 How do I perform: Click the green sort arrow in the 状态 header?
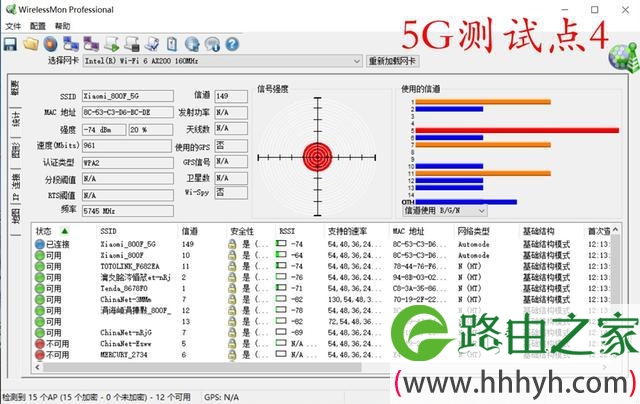pyautogui.click(x=64, y=231)
